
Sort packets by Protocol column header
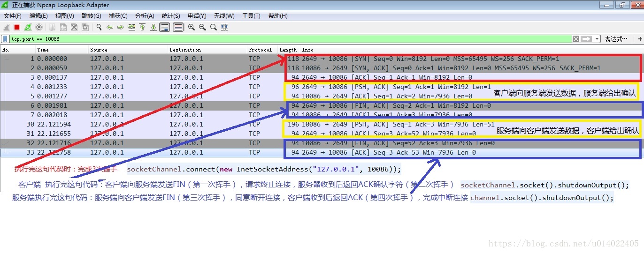coord(260,50)
